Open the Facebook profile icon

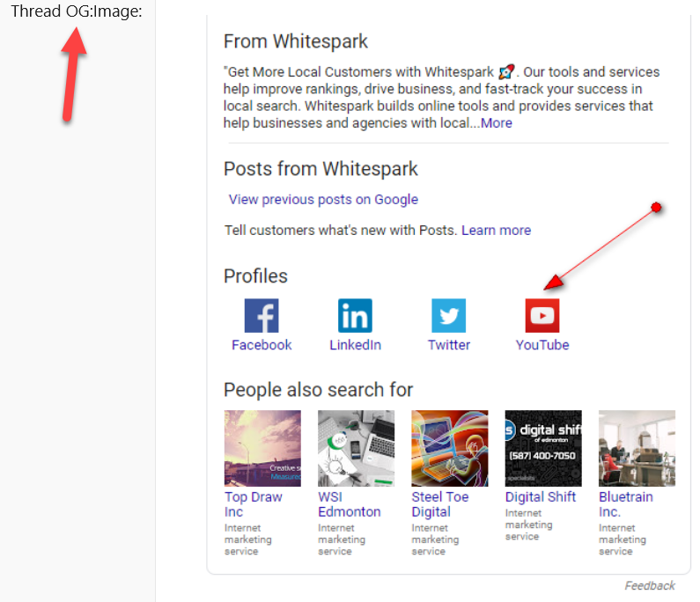point(262,315)
